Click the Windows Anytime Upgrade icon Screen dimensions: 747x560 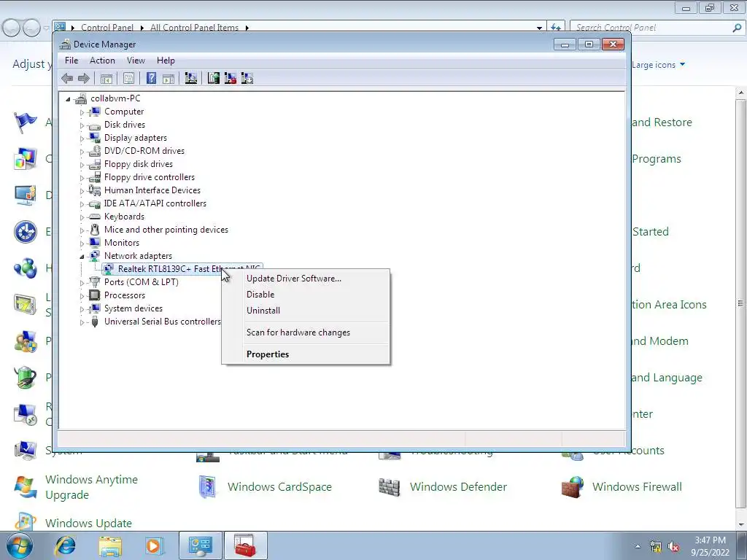26,486
